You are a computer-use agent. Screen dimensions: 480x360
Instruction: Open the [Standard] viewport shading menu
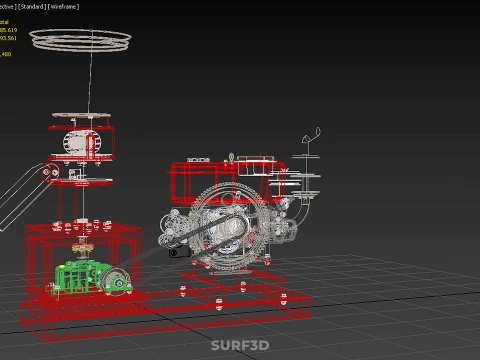tap(32, 7)
